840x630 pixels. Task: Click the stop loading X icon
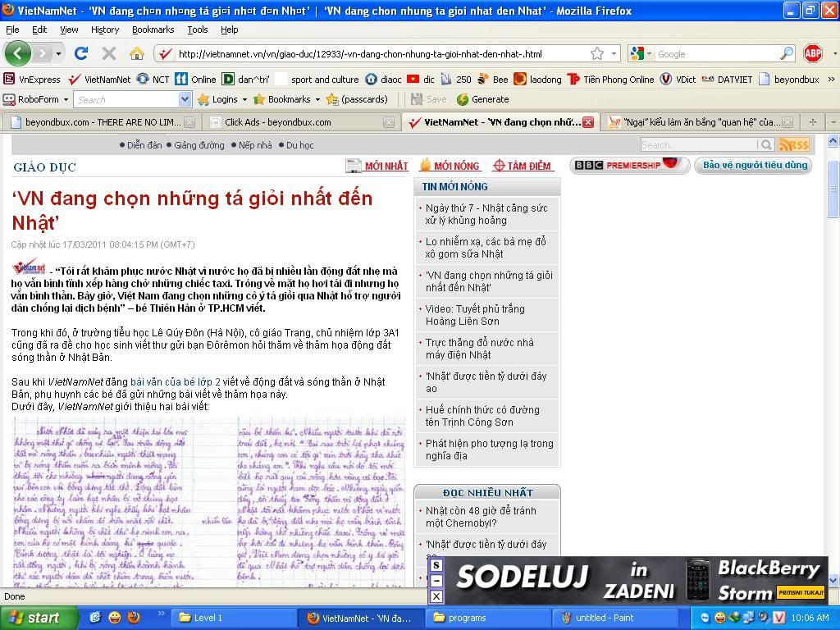click(x=109, y=53)
